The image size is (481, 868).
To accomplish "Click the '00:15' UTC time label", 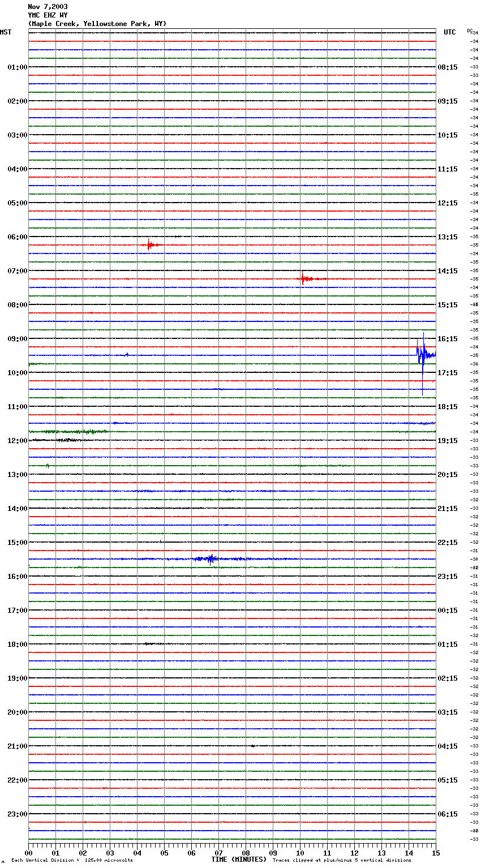I will (x=448, y=611).
